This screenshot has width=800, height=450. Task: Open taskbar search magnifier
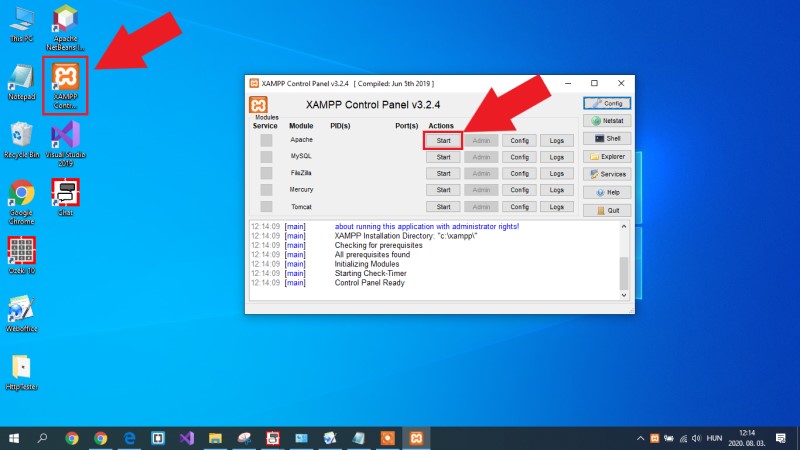42,438
